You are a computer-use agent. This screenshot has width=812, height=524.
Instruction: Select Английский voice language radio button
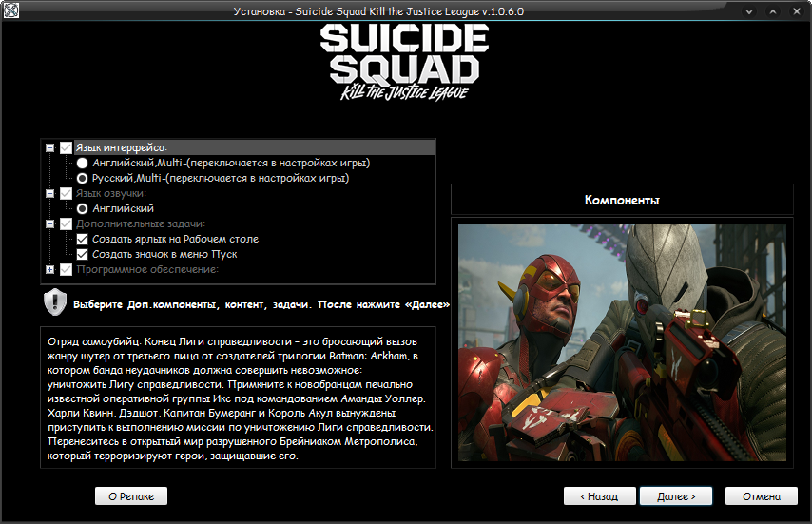(82, 208)
